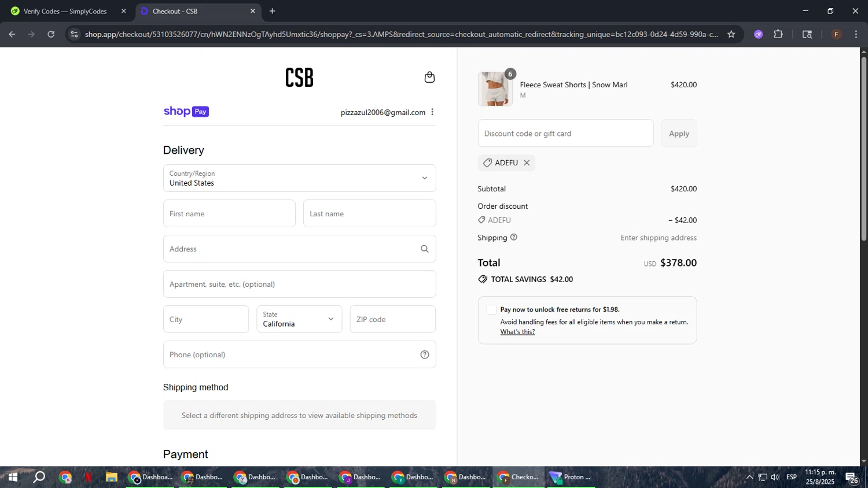This screenshot has width=868, height=488.
Task: Show phone number help icon
Action: click(425, 355)
